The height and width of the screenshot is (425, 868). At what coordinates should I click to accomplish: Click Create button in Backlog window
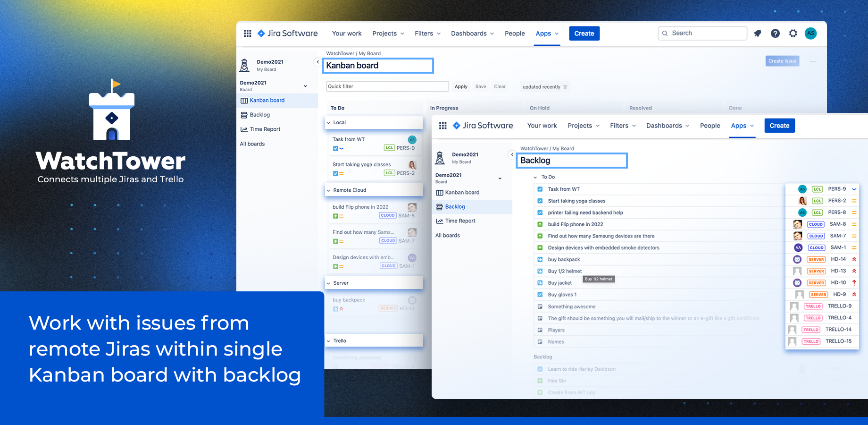click(x=779, y=126)
